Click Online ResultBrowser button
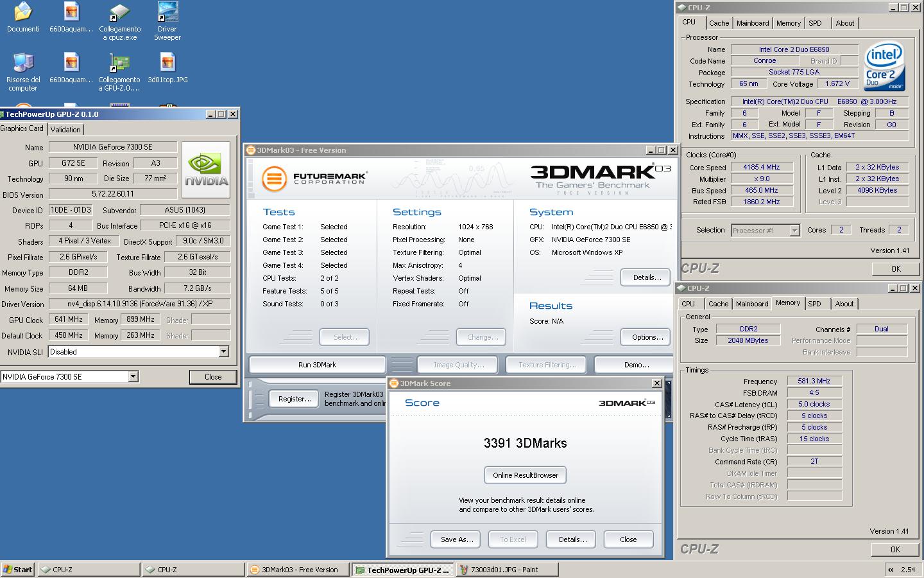The image size is (924, 578). (525, 475)
